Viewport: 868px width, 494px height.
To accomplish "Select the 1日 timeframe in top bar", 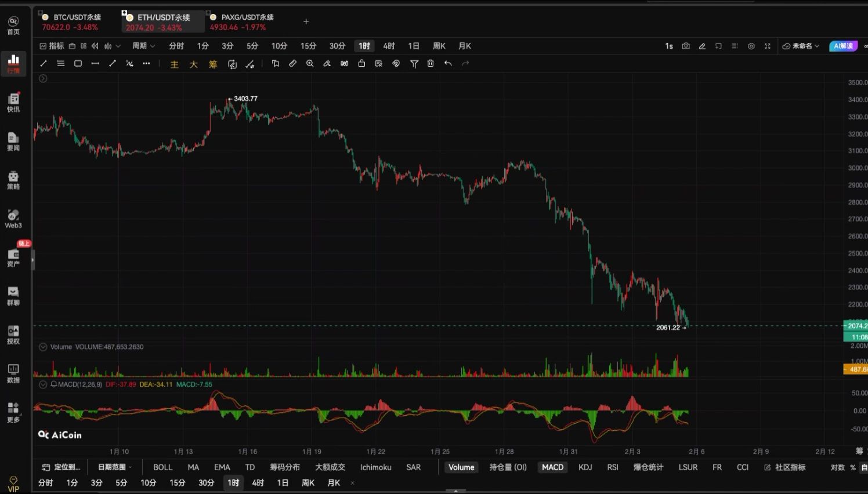I will (x=413, y=46).
